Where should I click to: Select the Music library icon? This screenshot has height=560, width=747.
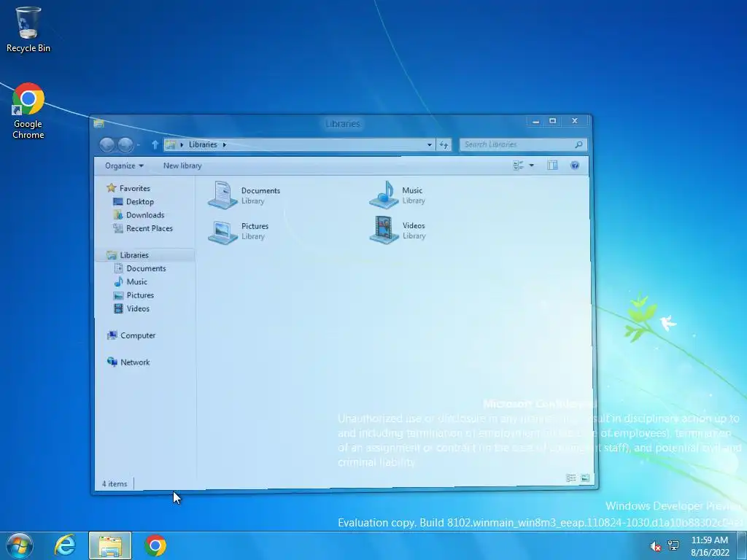point(384,195)
